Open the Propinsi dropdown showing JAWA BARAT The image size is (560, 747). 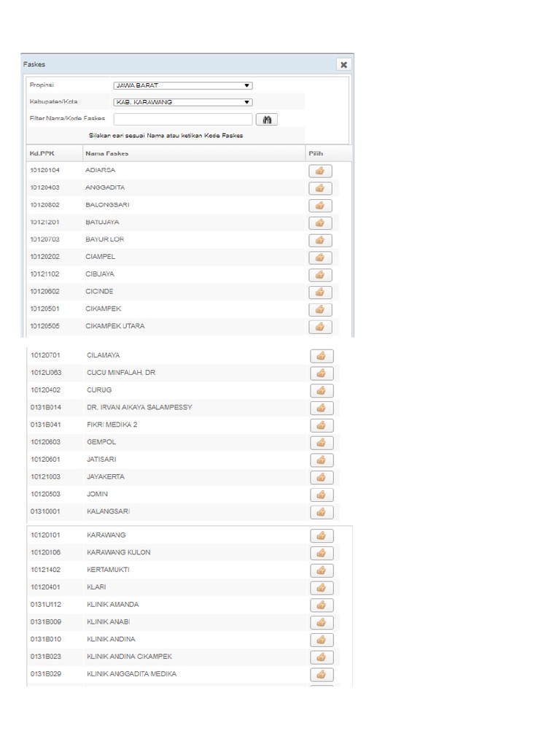[x=183, y=86]
